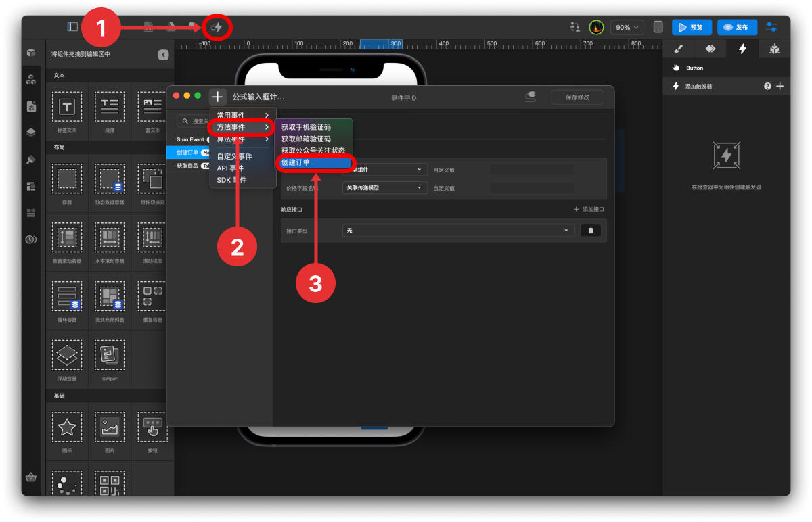The height and width of the screenshot is (522, 812).
Task: Choose SDK 事件 from the menu
Action: 231,180
